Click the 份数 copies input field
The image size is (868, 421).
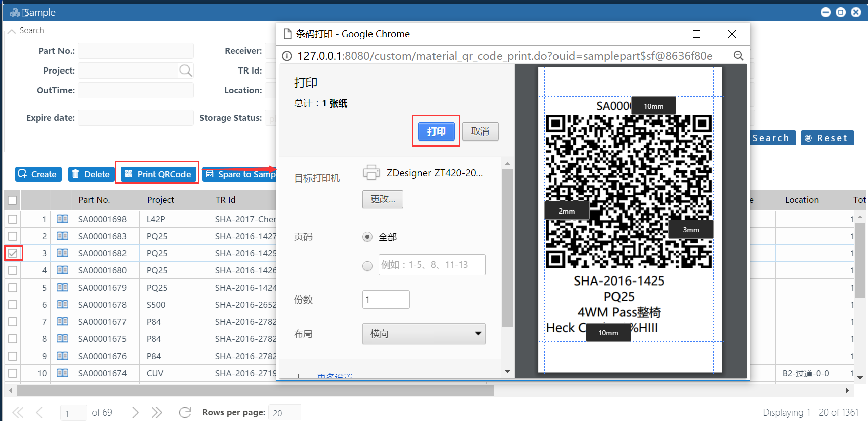click(x=386, y=300)
